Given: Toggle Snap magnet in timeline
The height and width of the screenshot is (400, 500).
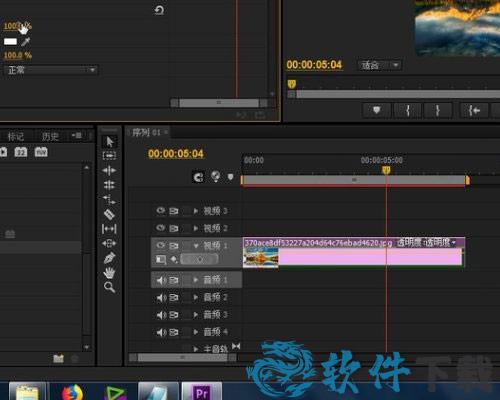Looking at the screenshot, I should [198, 177].
